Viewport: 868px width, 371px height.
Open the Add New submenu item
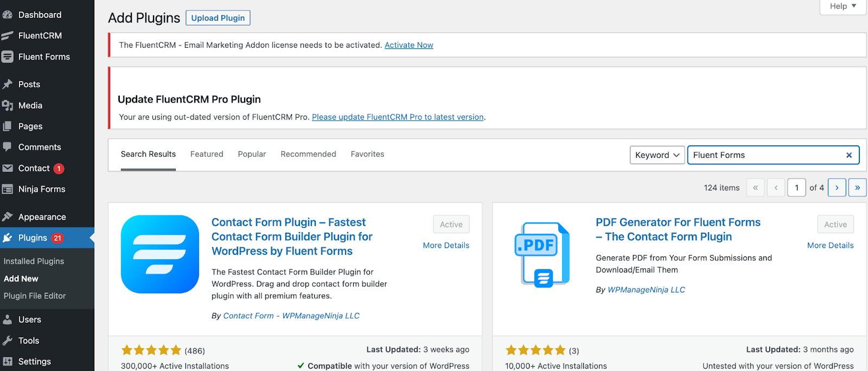coord(21,279)
